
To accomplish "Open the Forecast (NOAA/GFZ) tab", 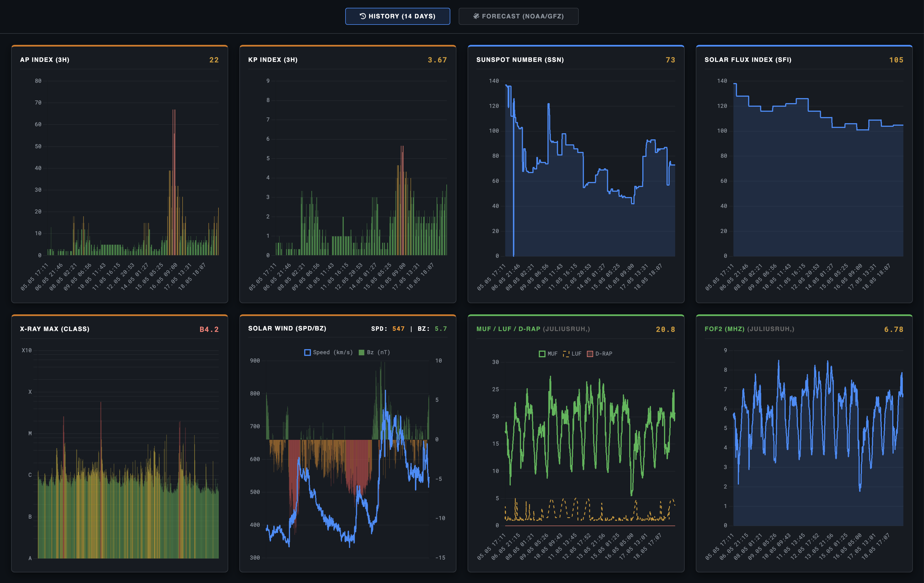I will tap(518, 16).
